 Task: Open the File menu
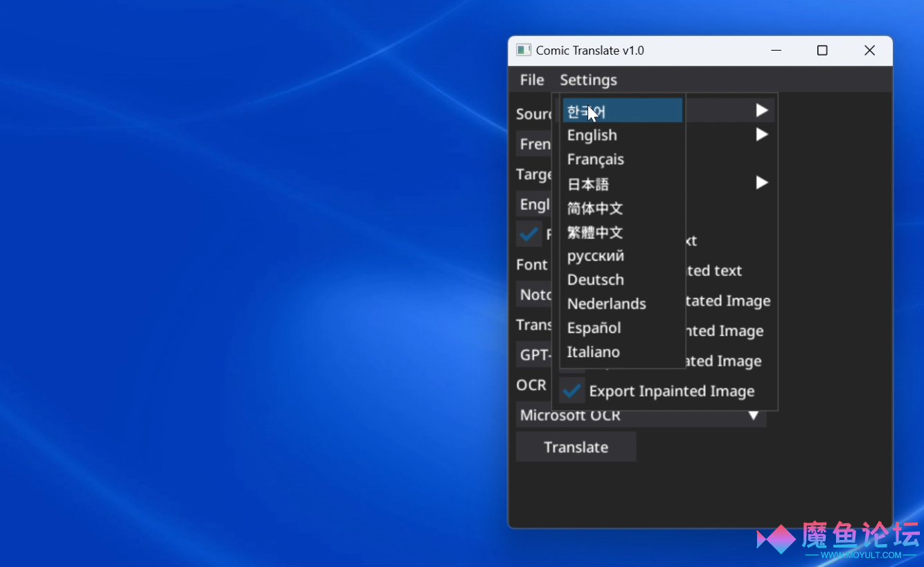pos(532,80)
